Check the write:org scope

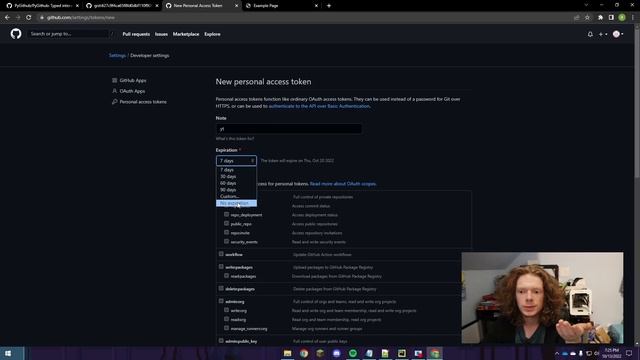pos(227,310)
